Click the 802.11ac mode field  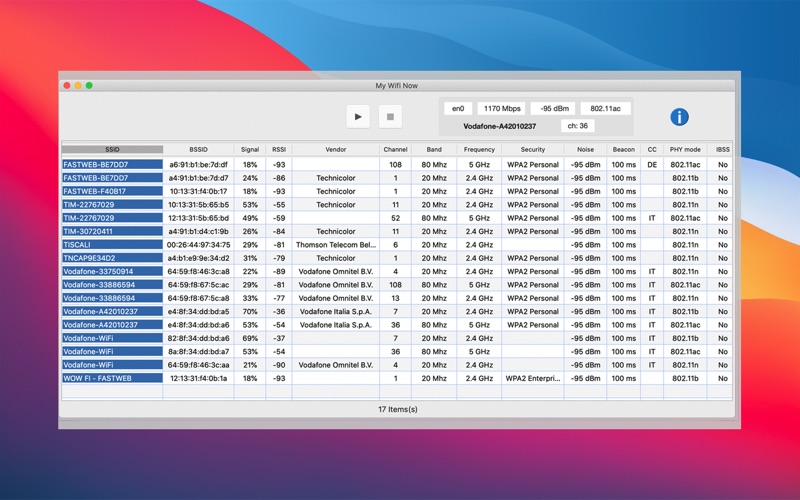pos(606,108)
